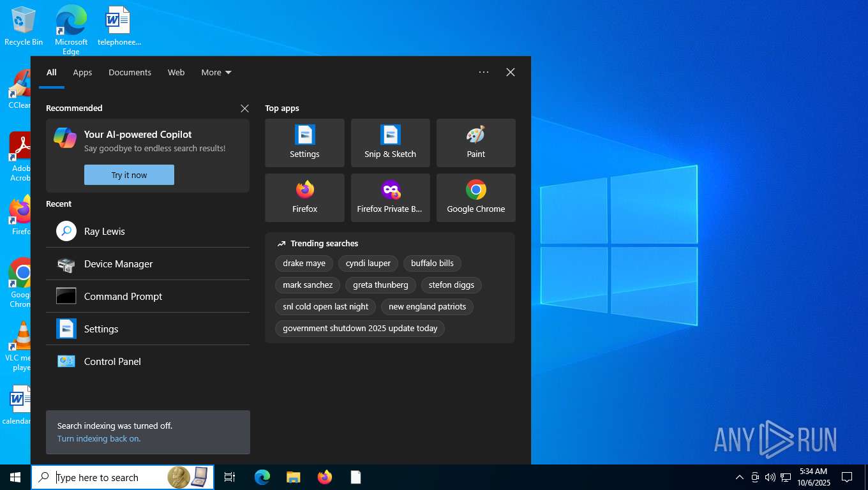
Task: Switch to the Web search tab
Action: click(176, 72)
